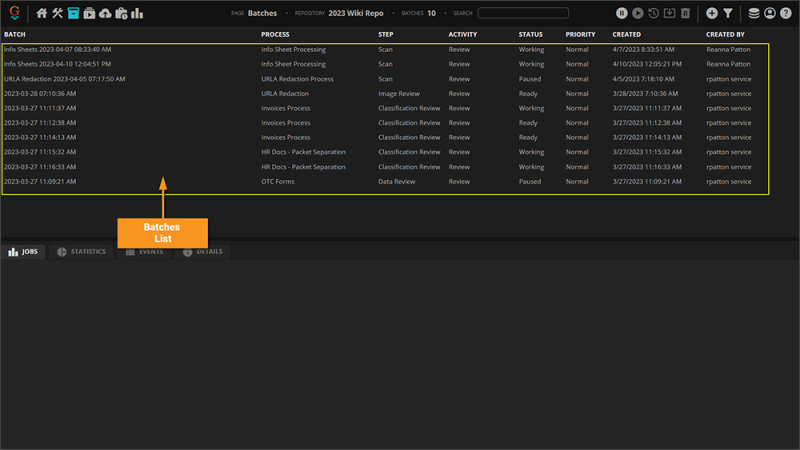Click created date '4/7/2023 8:33:51 AM'
Viewport: 800px width, 450px height.
click(x=643, y=49)
